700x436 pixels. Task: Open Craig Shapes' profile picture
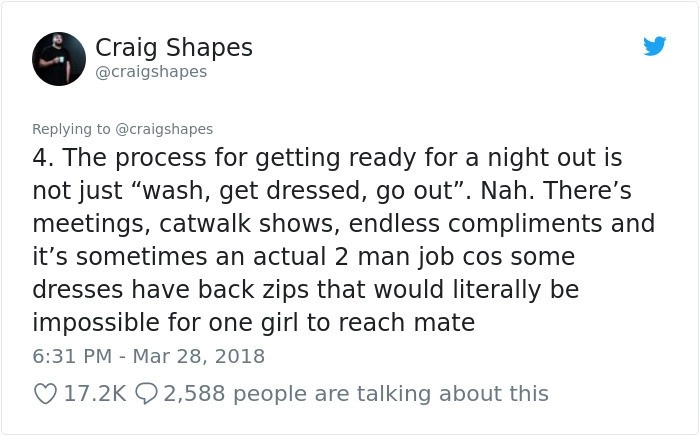click(x=59, y=58)
